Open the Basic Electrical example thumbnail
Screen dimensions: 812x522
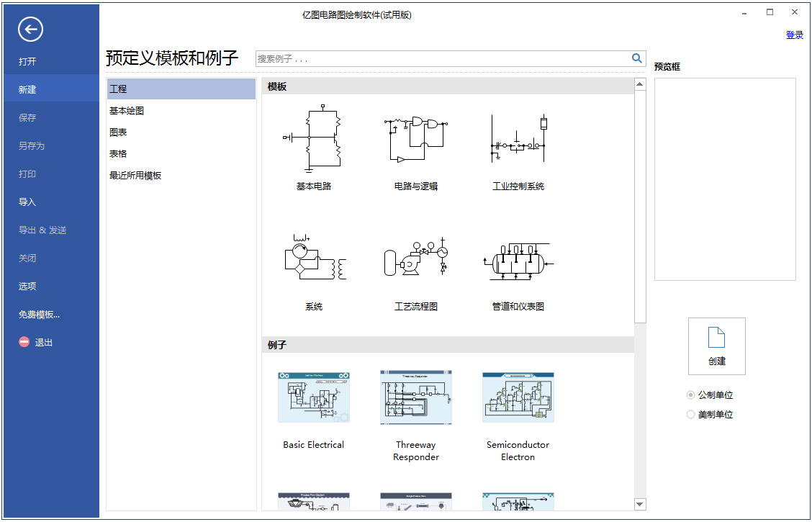[x=314, y=397]
